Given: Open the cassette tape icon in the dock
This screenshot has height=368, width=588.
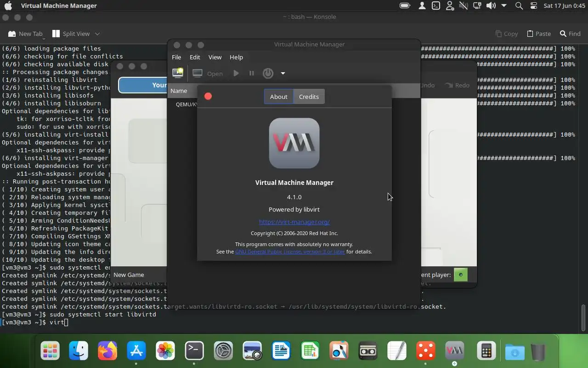Looking at the screenshot, I should (368, 351).
